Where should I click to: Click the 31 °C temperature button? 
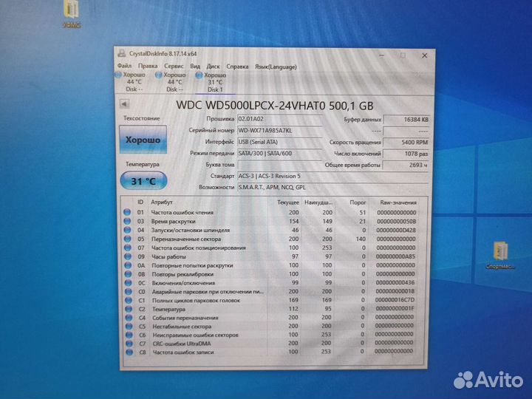(142, 180)
